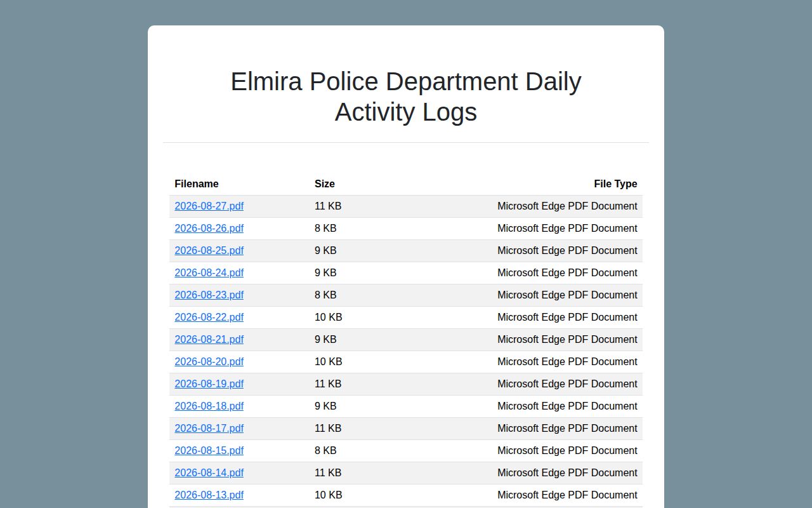Click the Size column header

(x=325, y=184)
